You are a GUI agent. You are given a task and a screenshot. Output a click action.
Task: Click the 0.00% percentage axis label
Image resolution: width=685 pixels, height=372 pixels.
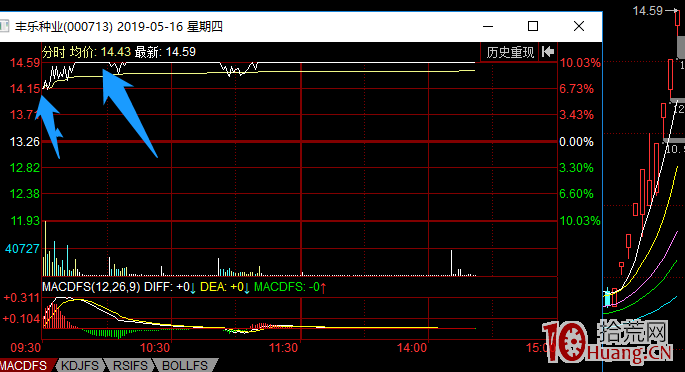pyautogui.click(x=577, y=142)
